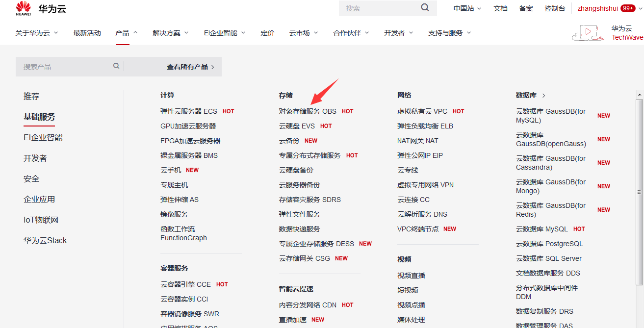
Task: Open VPC终端节点 link
Action: coord(418,229)
